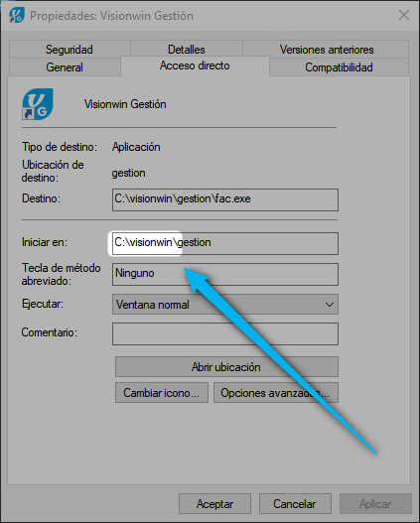Click the Aplicación target type text
This screenshot has width=420, height=523.
click(136, 147)
